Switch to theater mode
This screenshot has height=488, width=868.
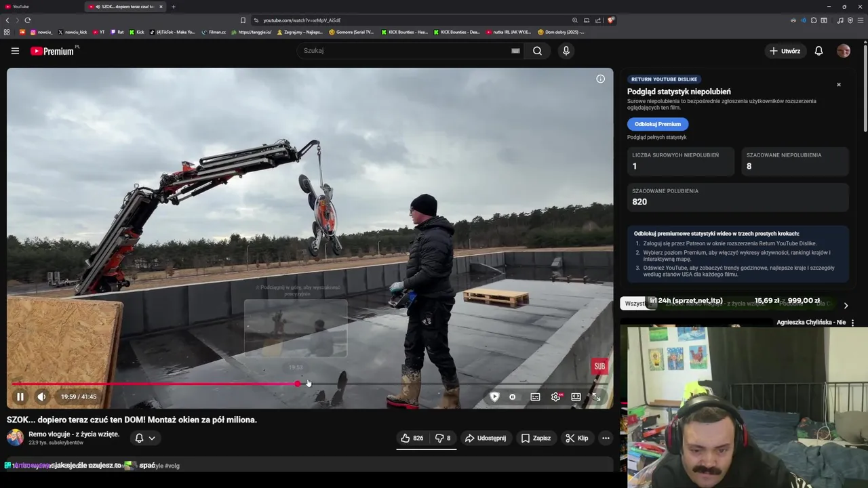(576, 397)
